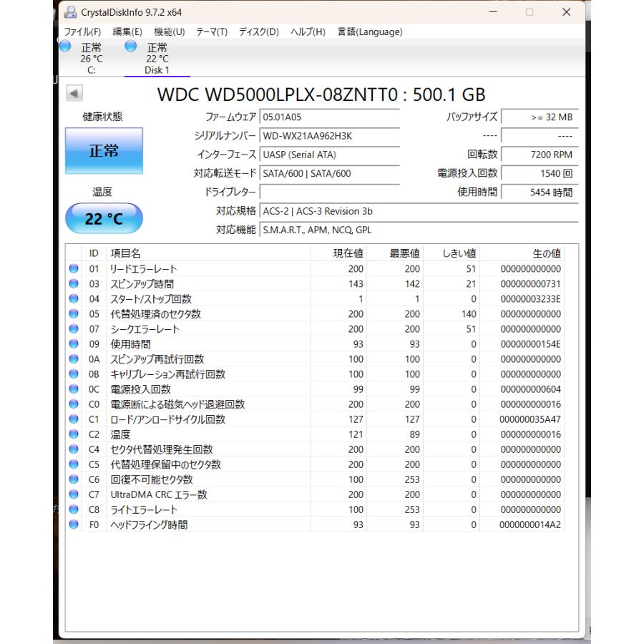Click the status indicator for 温度 attribute C2
Screen dimensions: 644x644
tap(72, 434)
